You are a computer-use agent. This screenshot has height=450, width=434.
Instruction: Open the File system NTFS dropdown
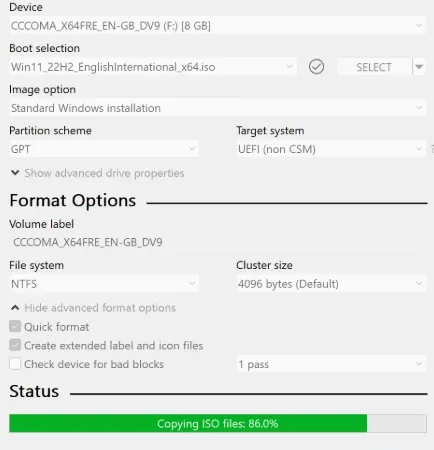coord(104,284)
